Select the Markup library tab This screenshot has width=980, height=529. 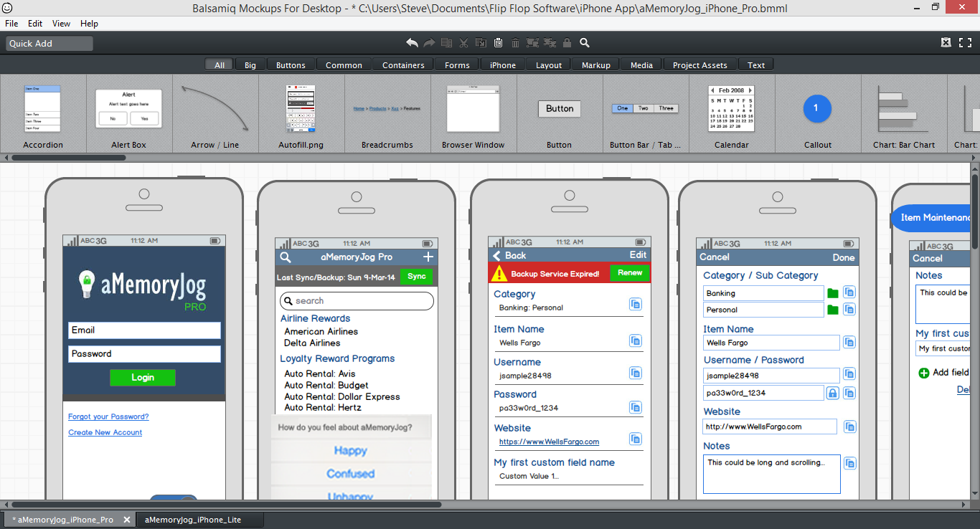pyautogui.click(x=595, y=65)
